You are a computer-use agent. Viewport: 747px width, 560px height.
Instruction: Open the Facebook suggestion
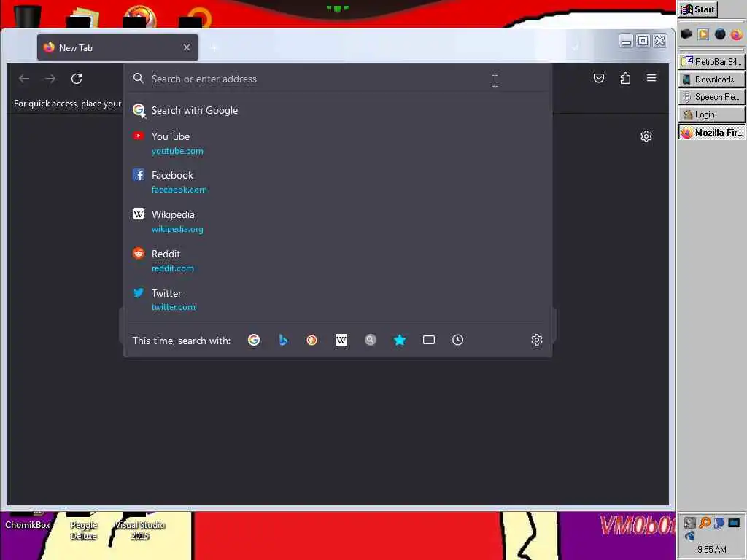pos(338,182)
